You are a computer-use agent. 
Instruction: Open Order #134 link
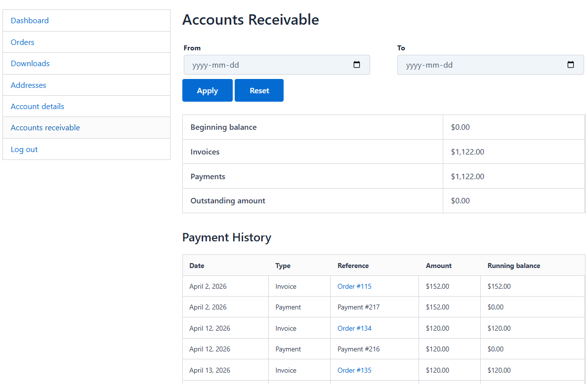coord(354,328)
